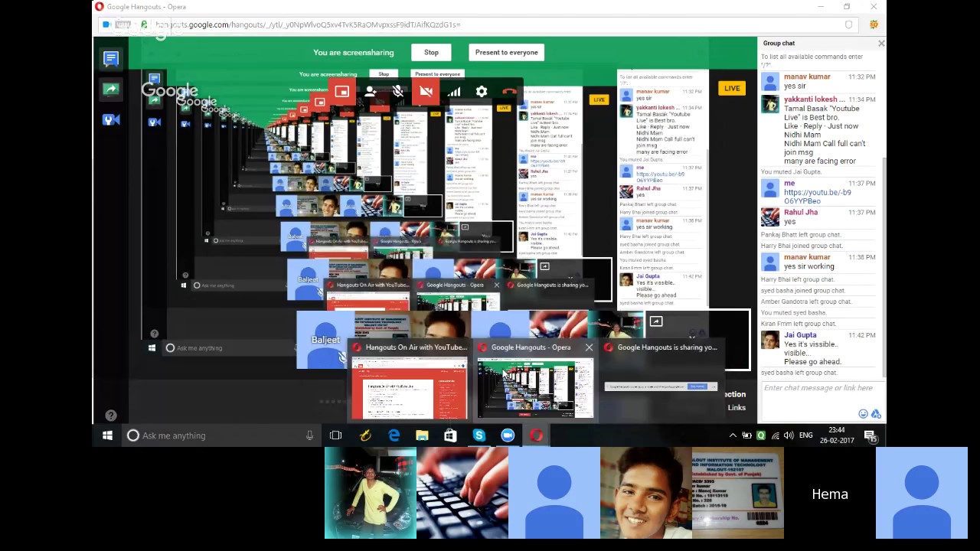Click the Opera icon on the taskbar

point(536,435)
